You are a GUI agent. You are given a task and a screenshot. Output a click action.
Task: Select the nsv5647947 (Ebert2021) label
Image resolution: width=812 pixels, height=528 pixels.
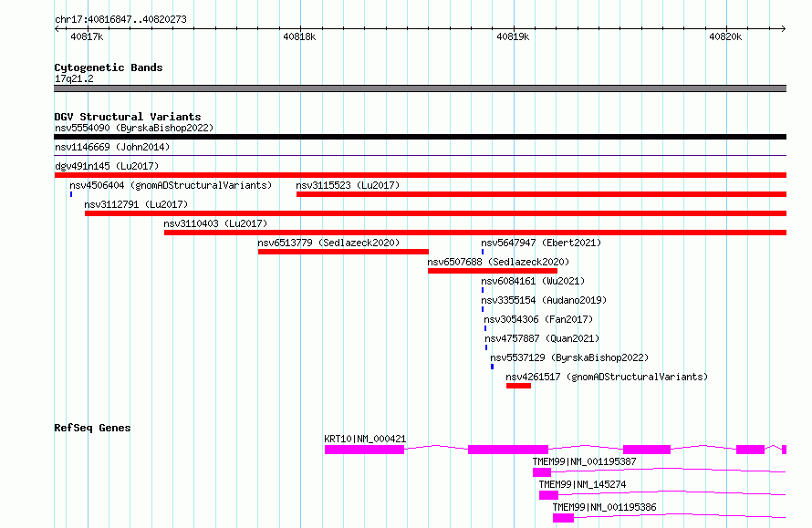pyautogui.click(x=541, y=243)
